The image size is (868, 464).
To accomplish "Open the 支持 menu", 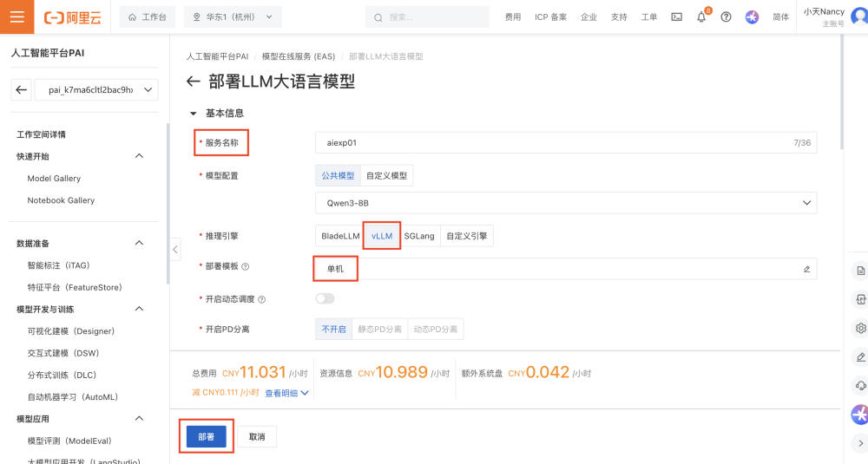I will tap(619, 17).
